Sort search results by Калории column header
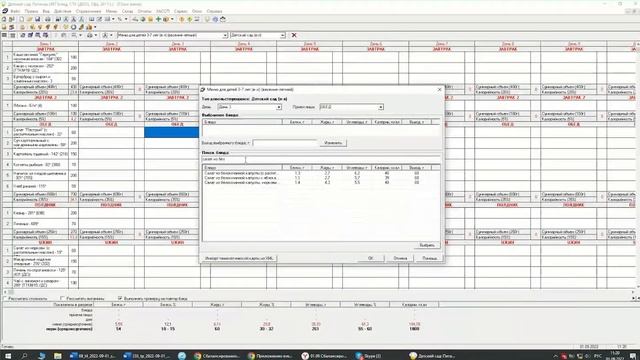This screenshot has height=360, width=640. [x=387, y=167]
